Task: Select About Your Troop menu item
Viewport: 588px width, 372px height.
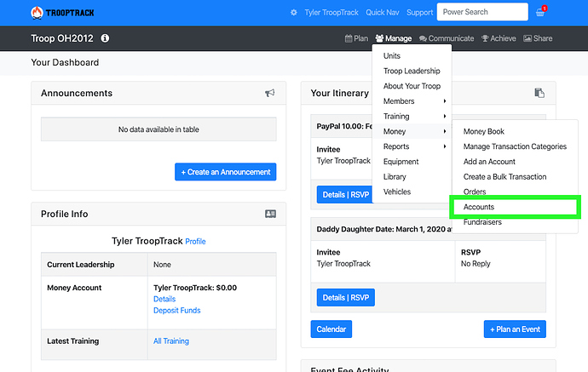Action: click(412, 86)
